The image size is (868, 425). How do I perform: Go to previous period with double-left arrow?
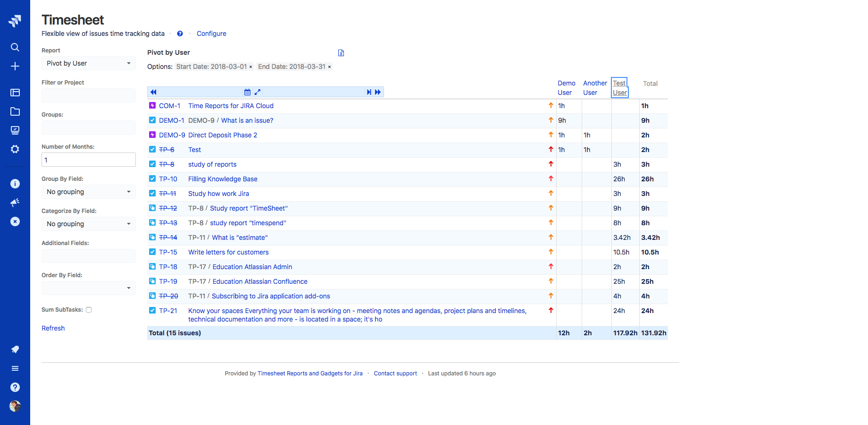tap(153, 92)
